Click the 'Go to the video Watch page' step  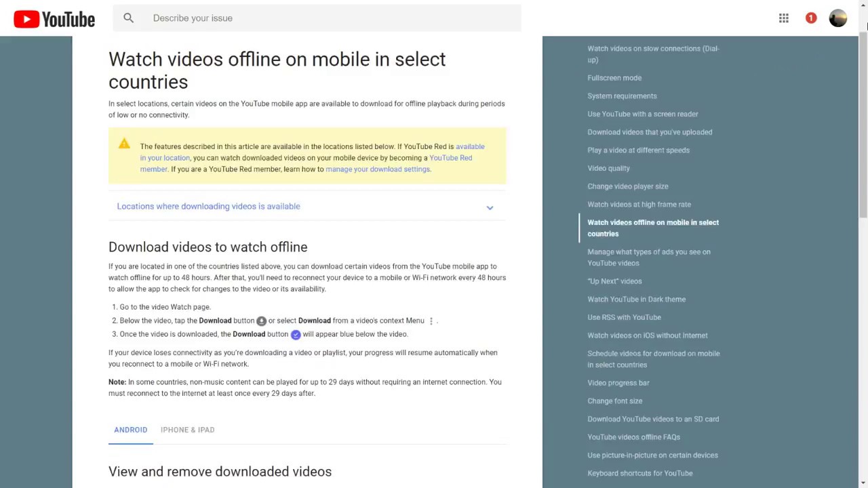coord(165,307)
